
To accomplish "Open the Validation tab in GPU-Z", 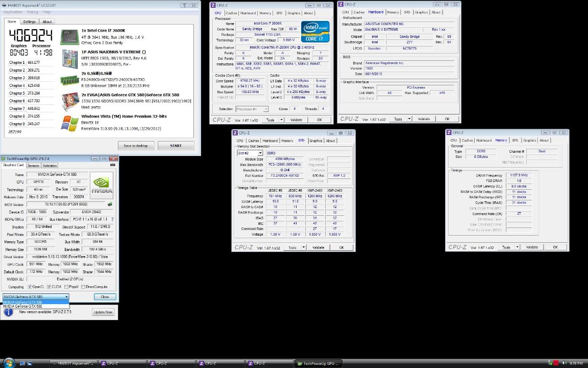I will coord(50,166).
